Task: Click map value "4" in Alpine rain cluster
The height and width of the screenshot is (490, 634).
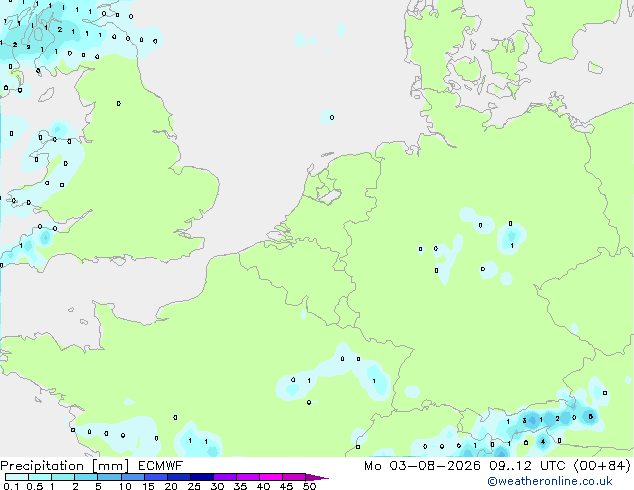Action: pos(543,441)
